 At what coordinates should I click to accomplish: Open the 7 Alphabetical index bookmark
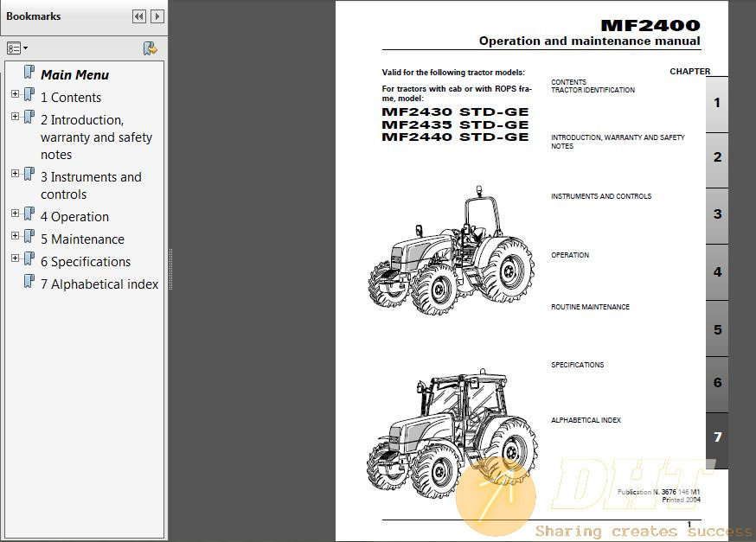click(x=99, y=284)
